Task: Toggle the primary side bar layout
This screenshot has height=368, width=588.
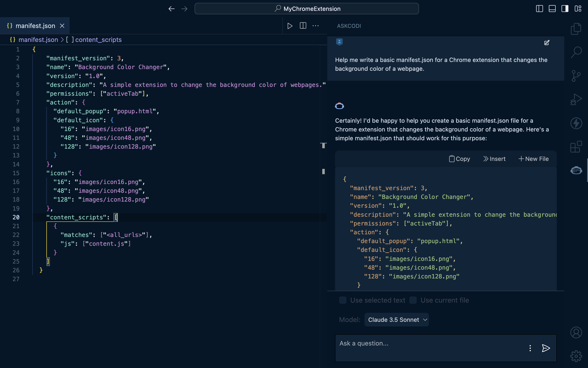Action: point(539,9)
